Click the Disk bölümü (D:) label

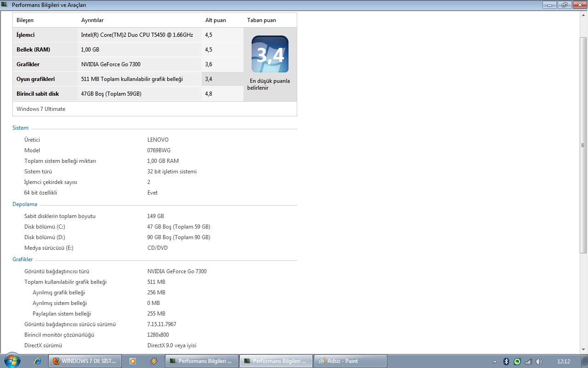coord(45,237)
